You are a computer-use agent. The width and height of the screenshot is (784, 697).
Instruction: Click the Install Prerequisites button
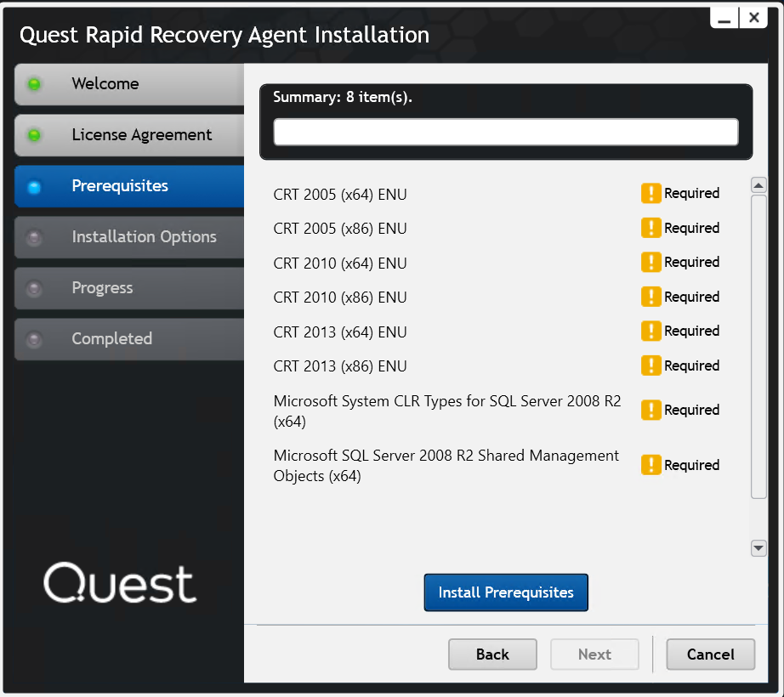point(506,592)
